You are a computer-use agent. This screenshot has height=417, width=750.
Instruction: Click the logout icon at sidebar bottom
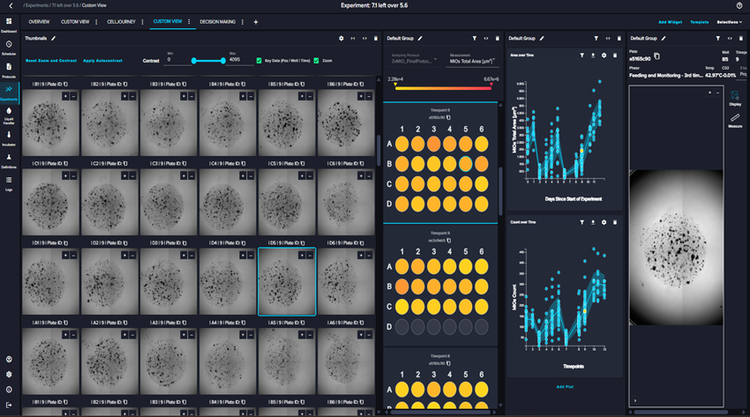point(9,405)
